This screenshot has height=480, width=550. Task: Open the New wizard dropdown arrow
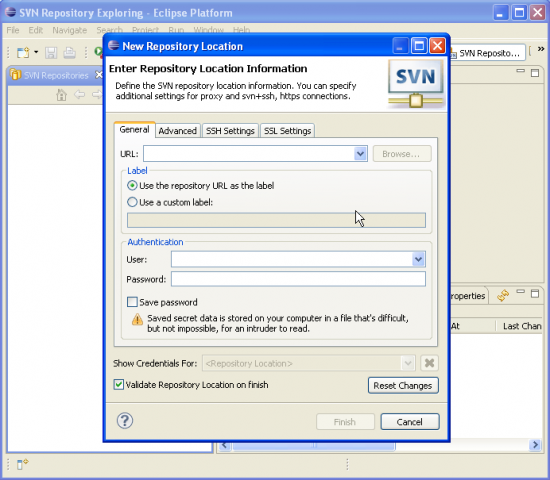(x=36, y=52)
